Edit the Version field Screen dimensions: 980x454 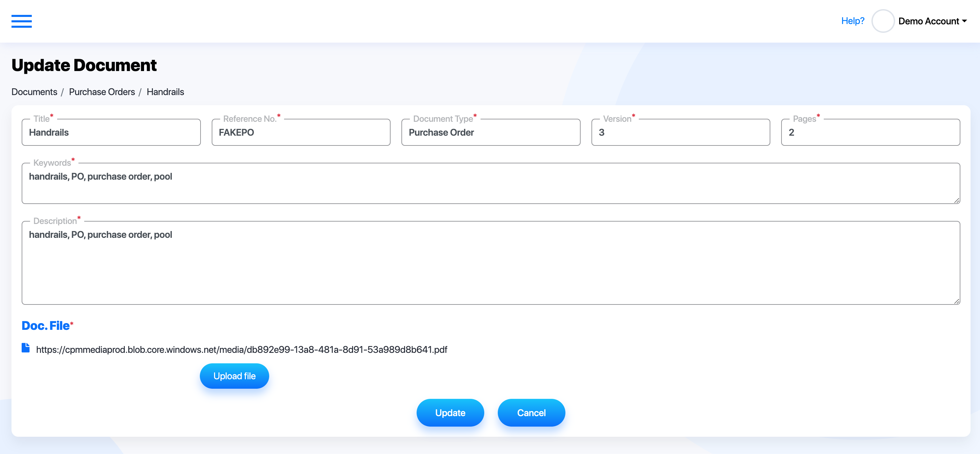click(x=681, y=132)
